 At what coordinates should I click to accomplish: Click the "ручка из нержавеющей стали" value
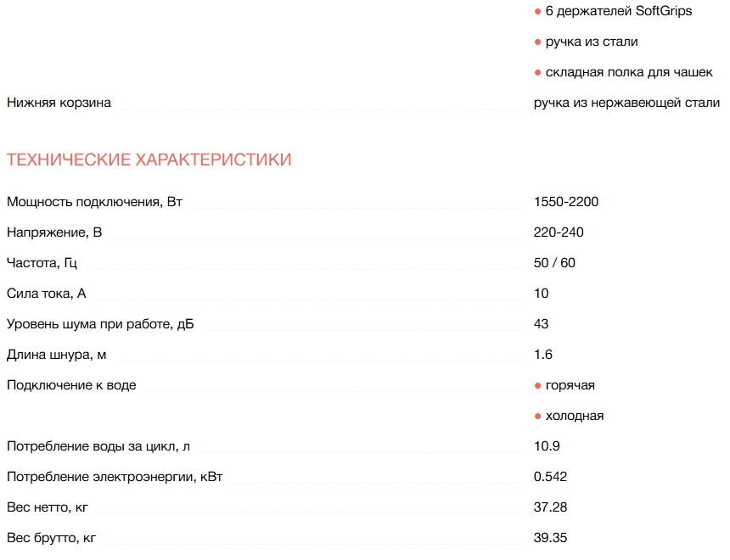626,103
